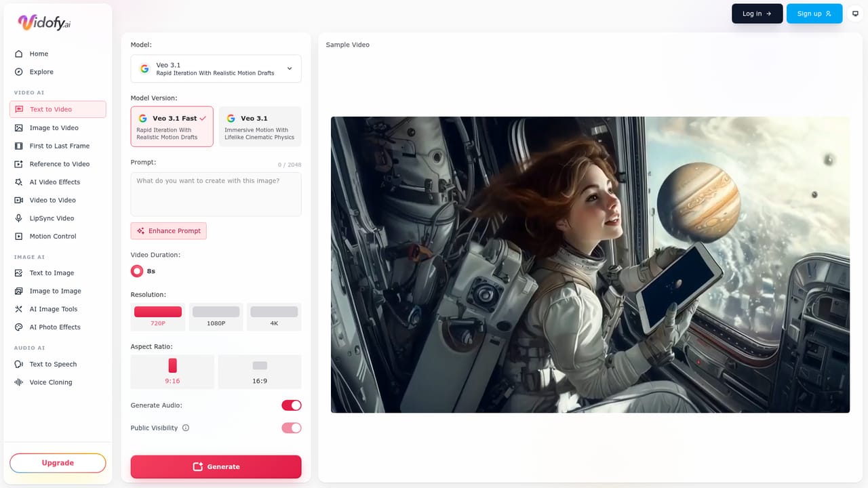Go to Home in the sidebar
868x488 pixels.
point(58,54)
